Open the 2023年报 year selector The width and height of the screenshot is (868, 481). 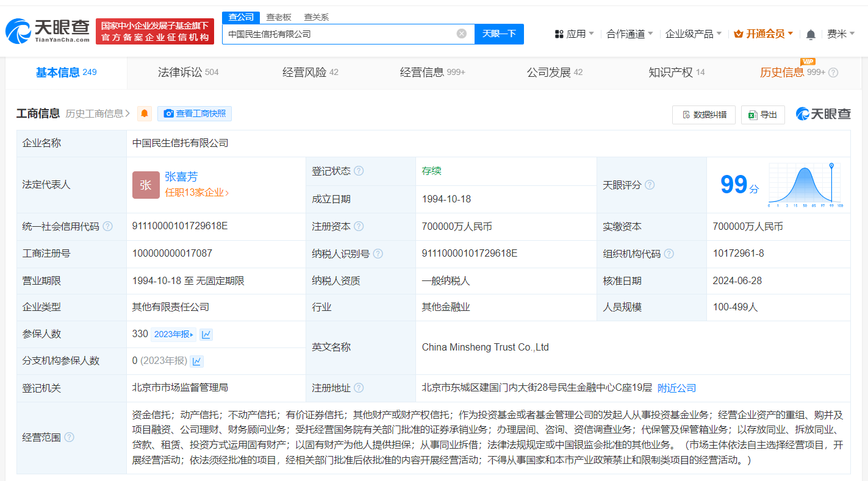pos(174,334)
